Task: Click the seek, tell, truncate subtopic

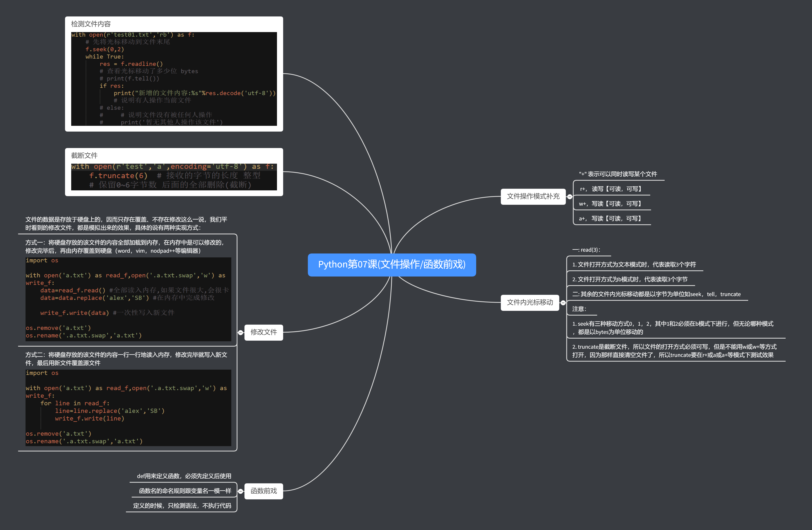Action: [656, 294]
